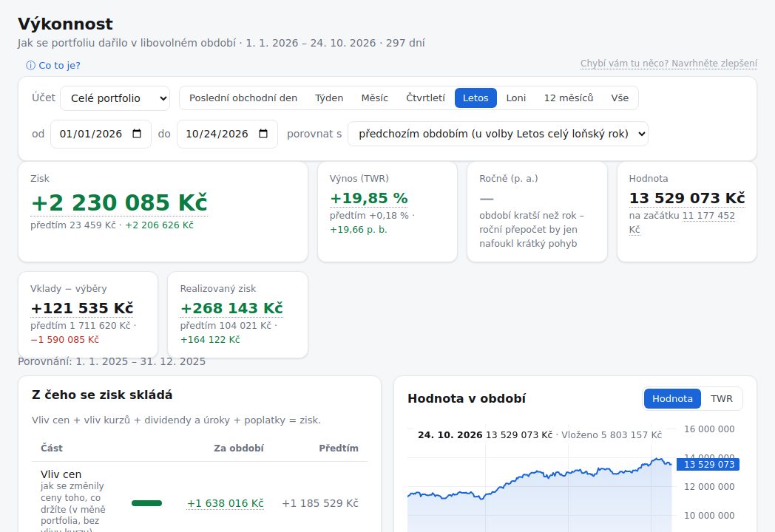Click the 'od' start date field 01/01/2026

101,134
